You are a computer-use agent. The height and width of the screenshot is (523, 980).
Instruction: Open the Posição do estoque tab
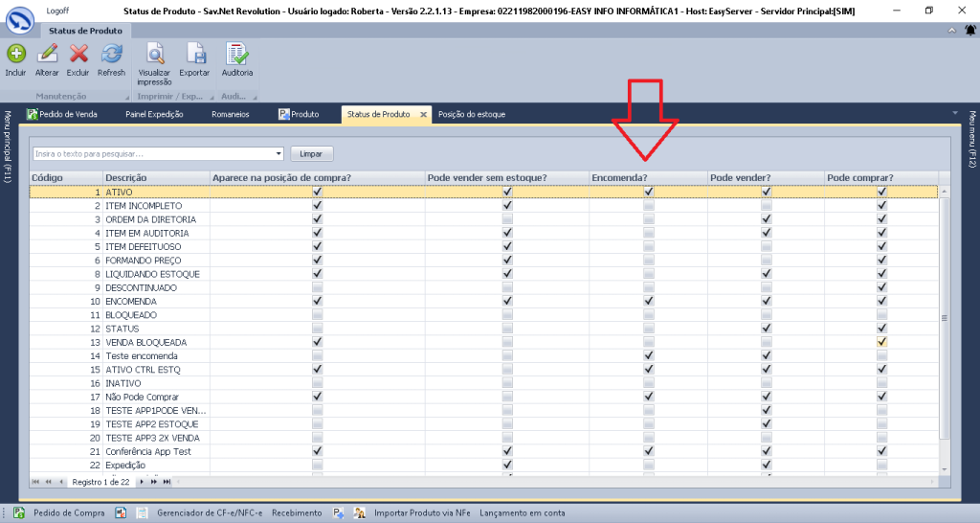(471, 114)
